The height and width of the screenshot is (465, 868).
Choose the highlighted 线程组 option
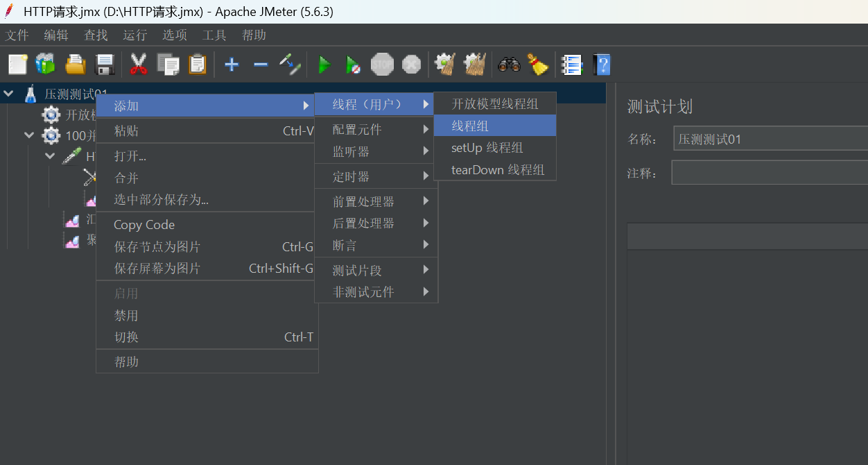click(495, 126)
